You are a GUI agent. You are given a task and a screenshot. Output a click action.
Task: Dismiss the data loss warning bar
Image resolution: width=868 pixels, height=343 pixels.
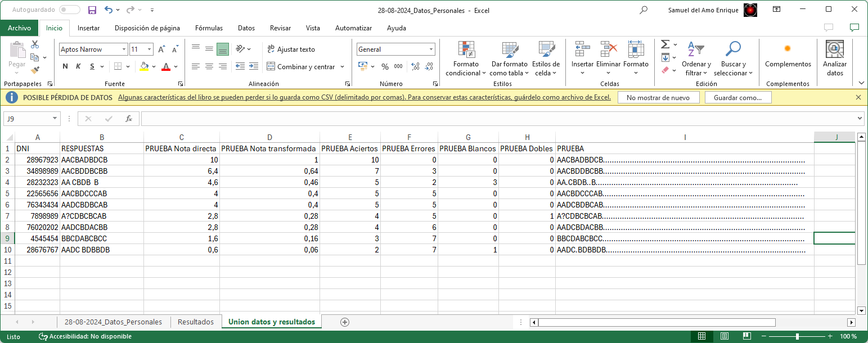tap(858, 97)
